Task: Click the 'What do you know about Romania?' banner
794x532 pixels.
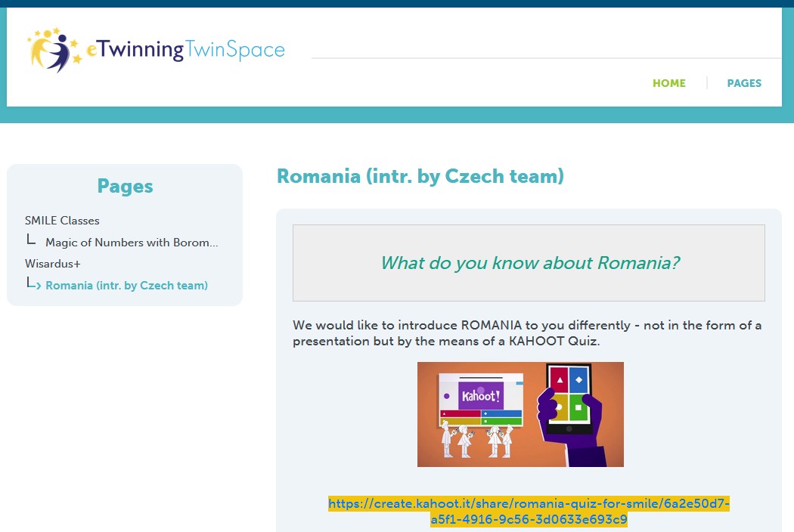Action: 529,263
